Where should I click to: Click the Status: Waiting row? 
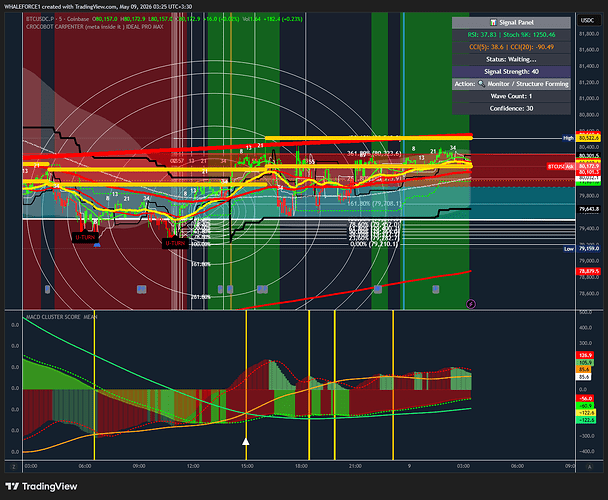click(511, 59)
